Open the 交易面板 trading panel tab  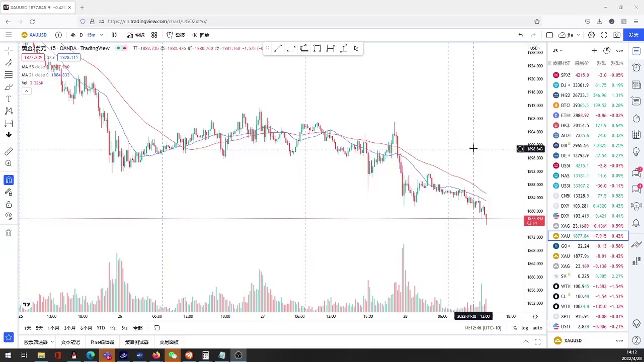169,342
